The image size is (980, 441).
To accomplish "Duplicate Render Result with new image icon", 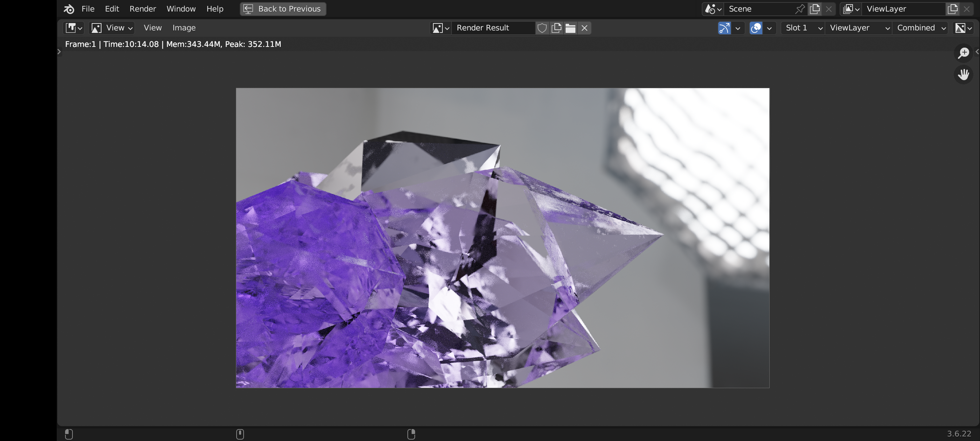I will (556, 28).
